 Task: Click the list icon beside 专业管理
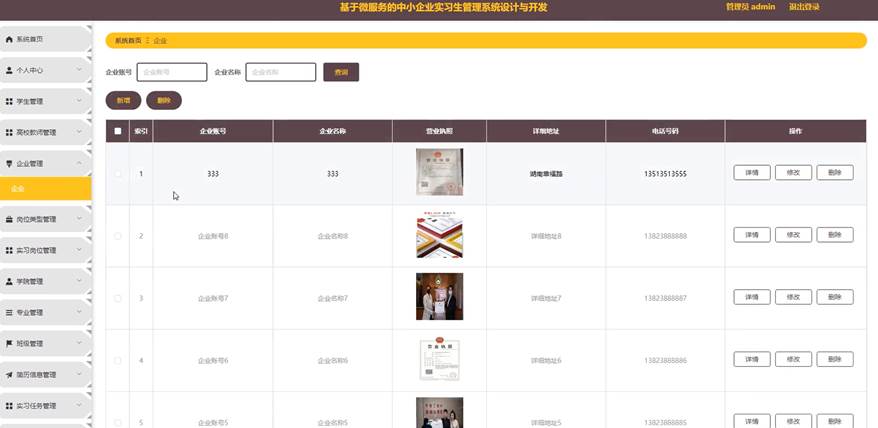coord(9,313)
